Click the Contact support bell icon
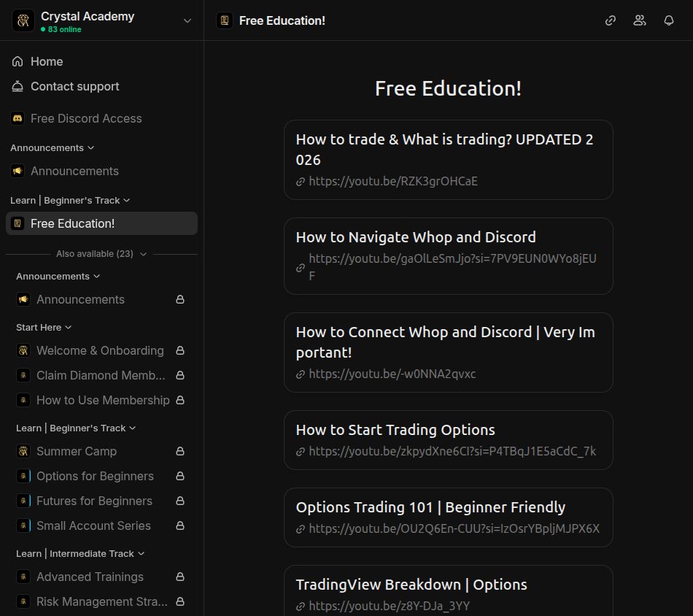The width and height of the screenshot is (693, 616). [18, 86]
